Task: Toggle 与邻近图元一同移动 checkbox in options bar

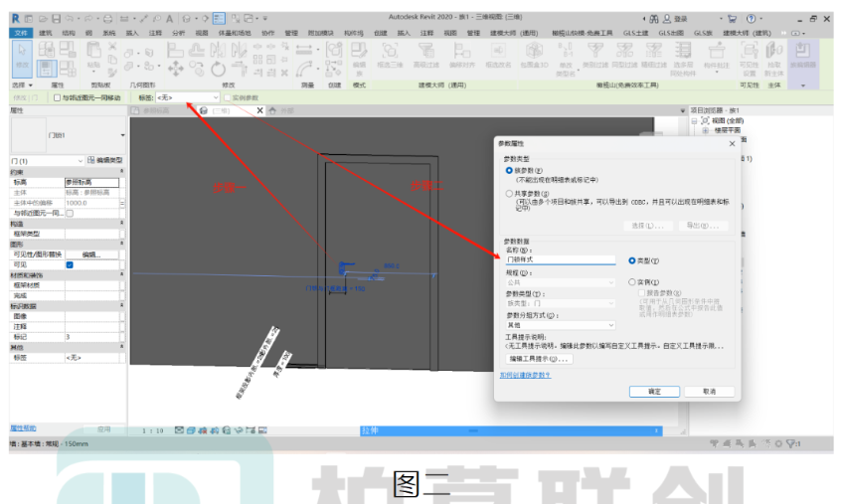Action: point(57,97)
